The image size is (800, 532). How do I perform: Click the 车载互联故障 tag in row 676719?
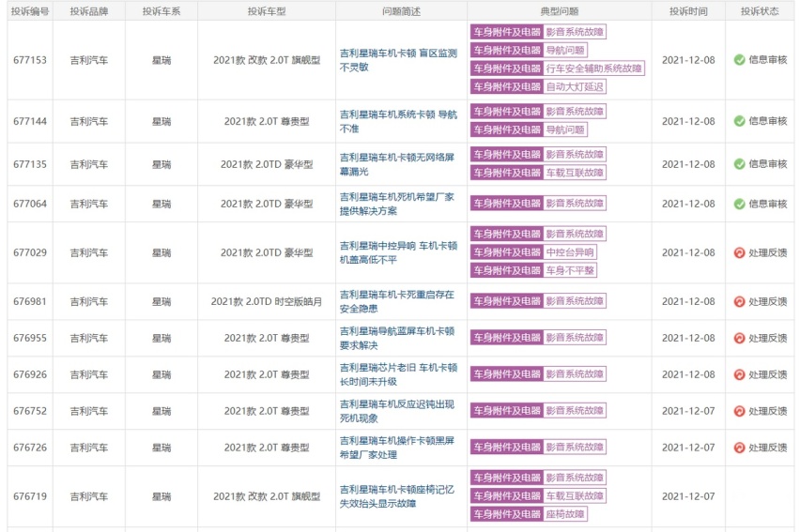[x=575, y=495]
